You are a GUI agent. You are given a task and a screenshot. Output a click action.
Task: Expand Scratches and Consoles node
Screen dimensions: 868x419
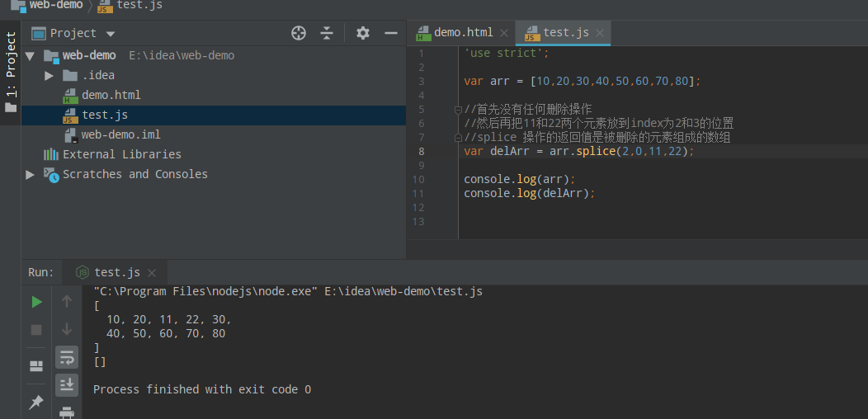(x=30, y=174)
